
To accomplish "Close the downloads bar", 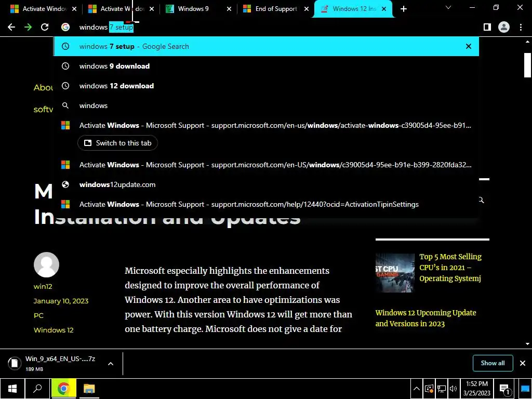I will coord(523,363).
